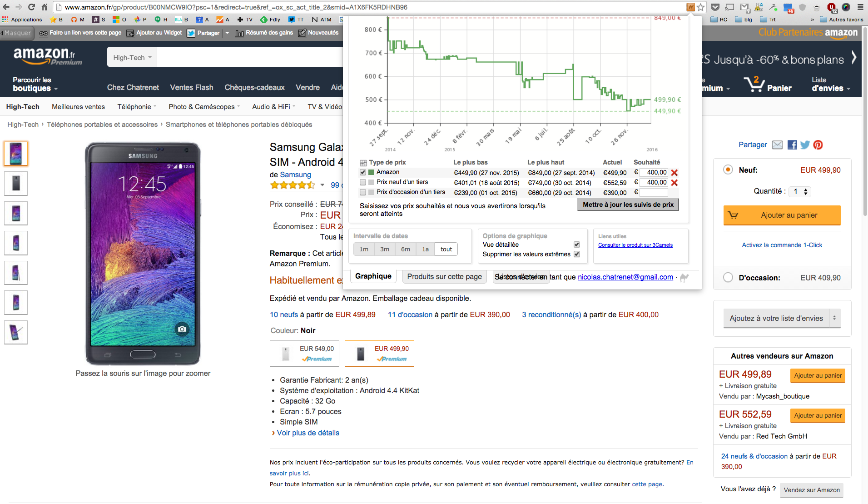Expand Parcourir les boutiques menu
Image resolution: width=868 pixels, height=504 pixels.
pyautogui.click(x=35, y=84)
